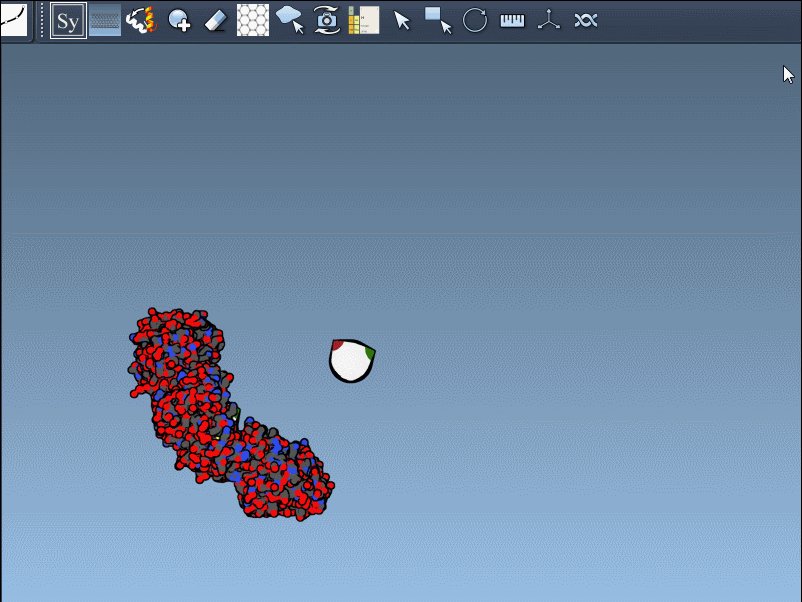Select the ruler measurement tool
The height and width of the screenshot is (602, 802).
(x=512, y=20)
